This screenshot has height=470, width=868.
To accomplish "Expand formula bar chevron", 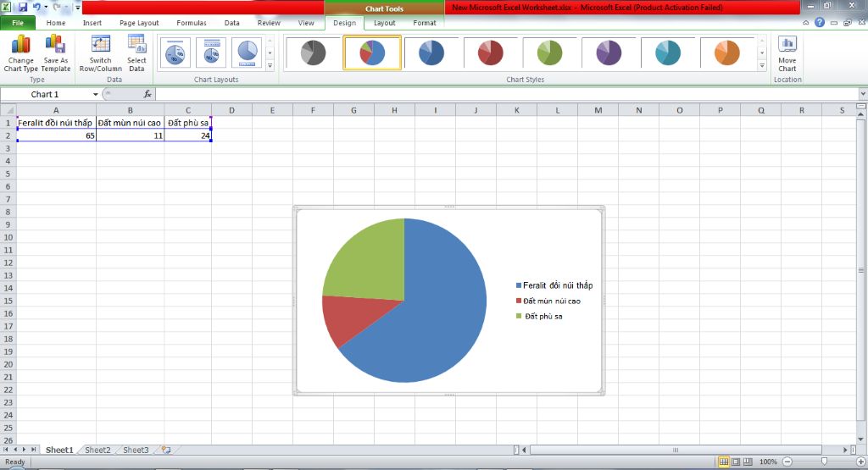I will [862, 95].
